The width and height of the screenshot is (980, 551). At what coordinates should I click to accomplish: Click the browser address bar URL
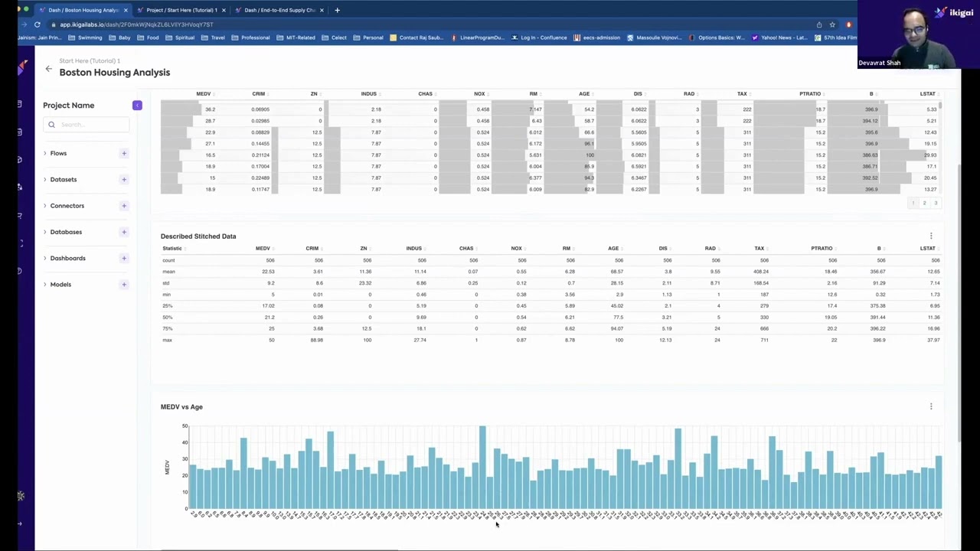click(x=136, y=24)
